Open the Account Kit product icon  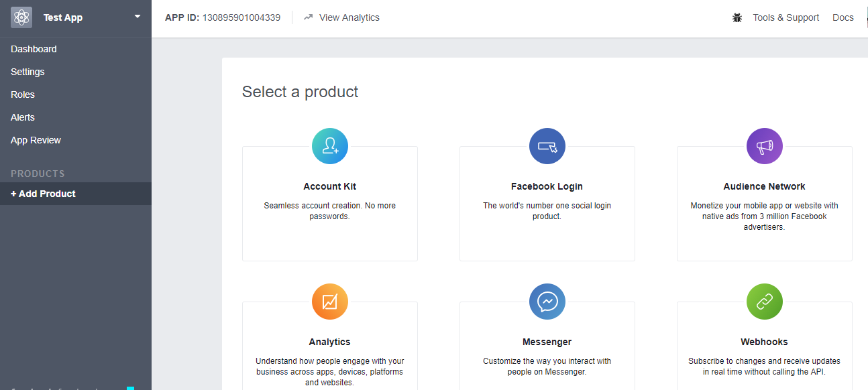330,146
